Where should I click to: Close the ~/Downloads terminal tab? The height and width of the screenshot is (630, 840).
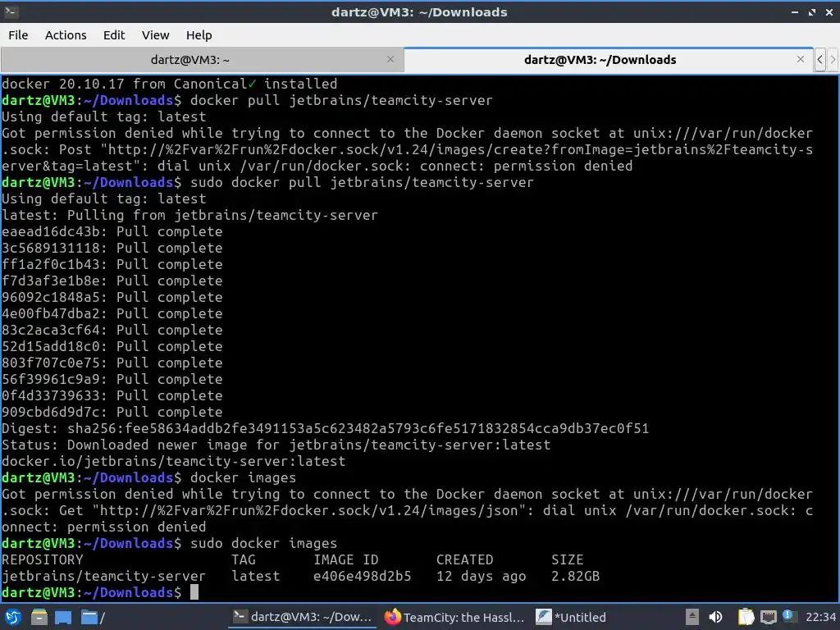[x=801, y=59]
